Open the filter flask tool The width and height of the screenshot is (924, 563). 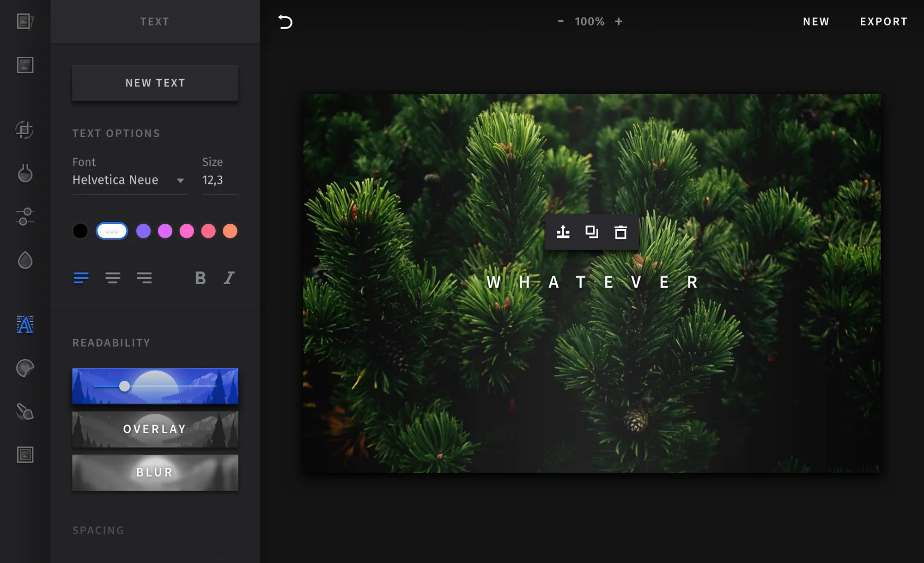point(25,173)
